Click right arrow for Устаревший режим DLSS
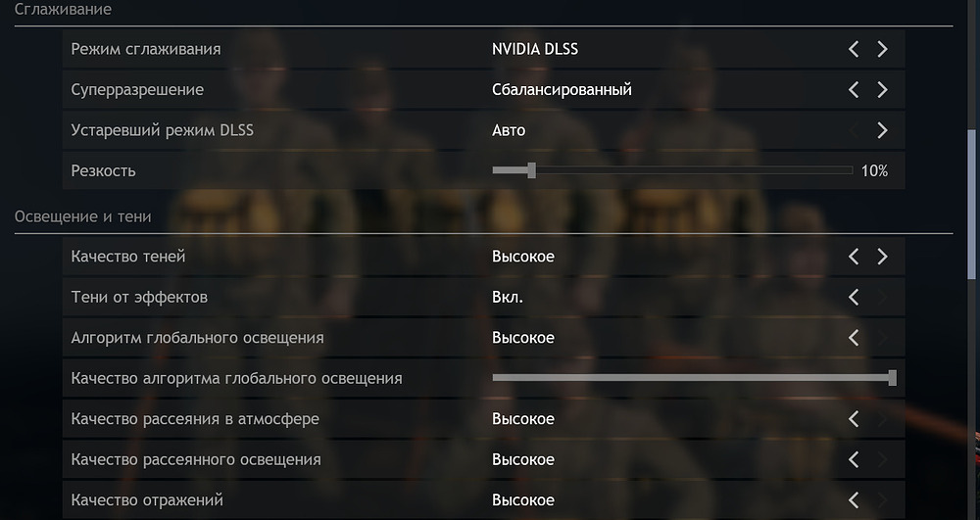 tap(882, 130)
